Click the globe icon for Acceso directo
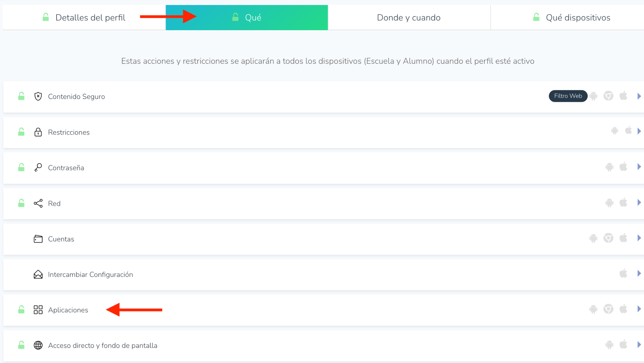The image size is (644, 363). tap(38, 345)
